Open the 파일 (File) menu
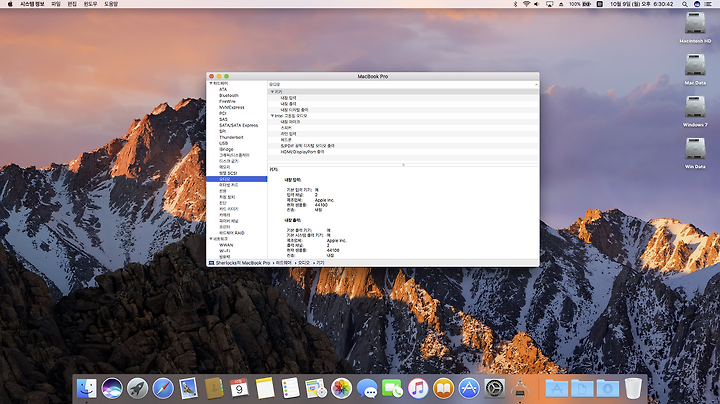720x404 pixels. (56, 4)
